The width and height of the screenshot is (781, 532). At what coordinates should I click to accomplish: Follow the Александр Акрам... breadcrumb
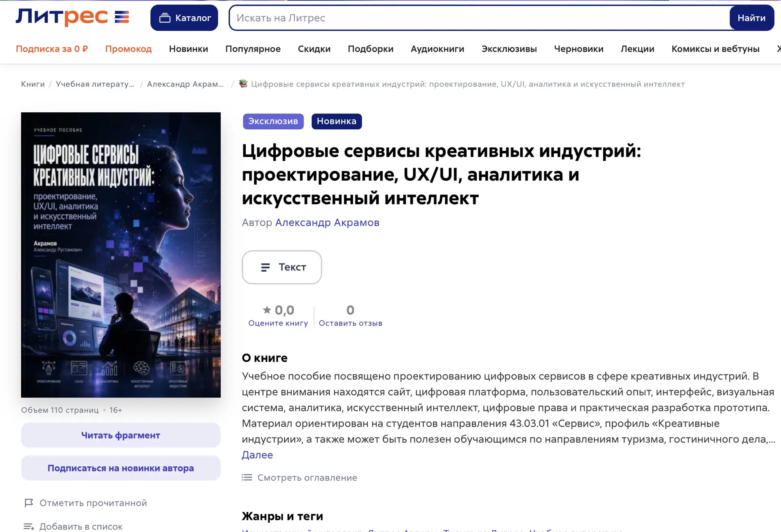coord(185,84)
